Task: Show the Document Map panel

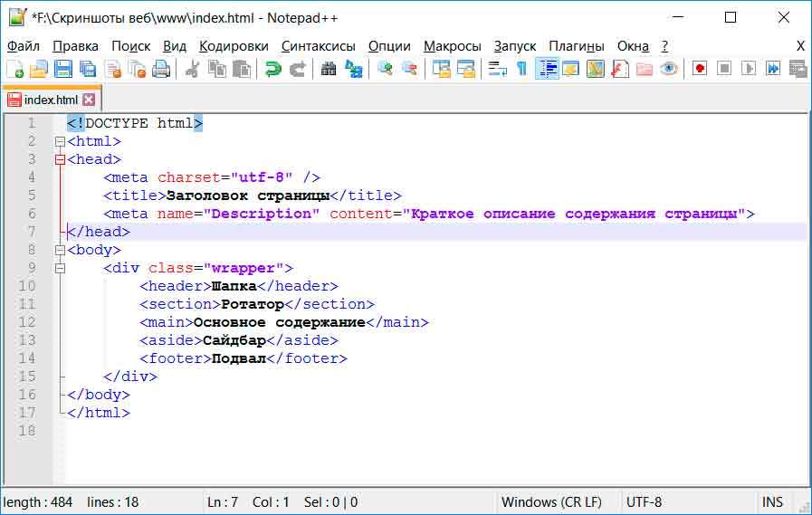Action: pos(595,69)
